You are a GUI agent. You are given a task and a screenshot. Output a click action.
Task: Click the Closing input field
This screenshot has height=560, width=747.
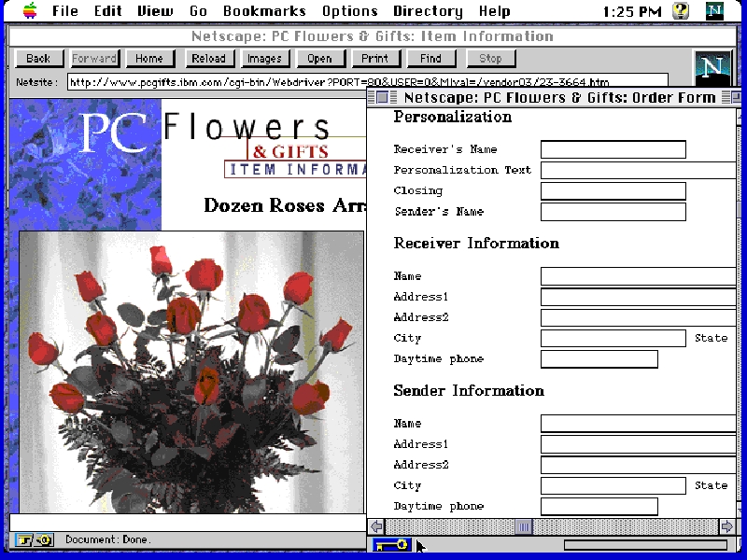coord(613,191)
